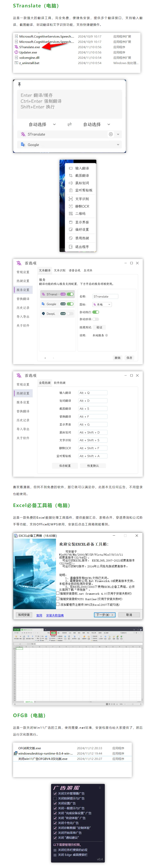Toggle the STranslate service switch off
Viewport: 148px width, 868px height.
coord(70,294)
